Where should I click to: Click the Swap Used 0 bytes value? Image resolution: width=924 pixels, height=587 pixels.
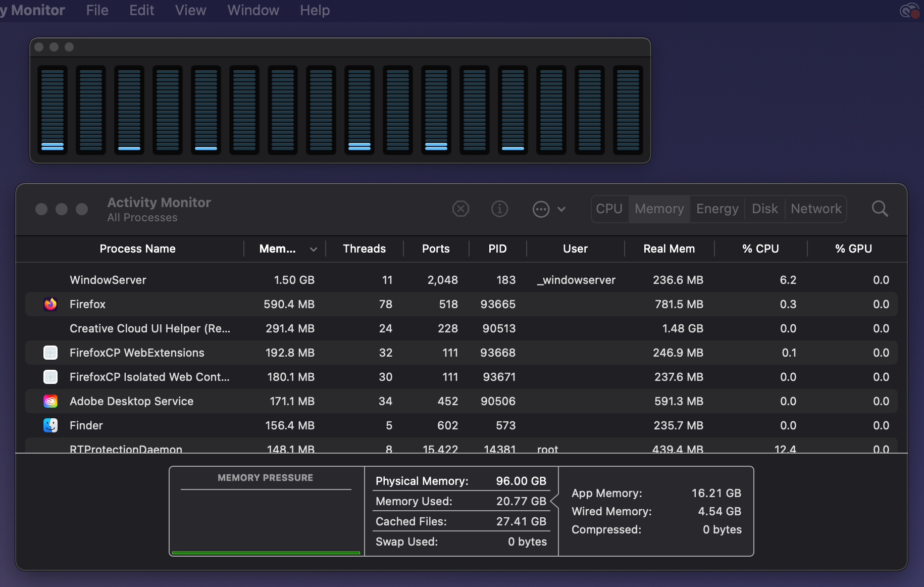click(x=527, y=542)
